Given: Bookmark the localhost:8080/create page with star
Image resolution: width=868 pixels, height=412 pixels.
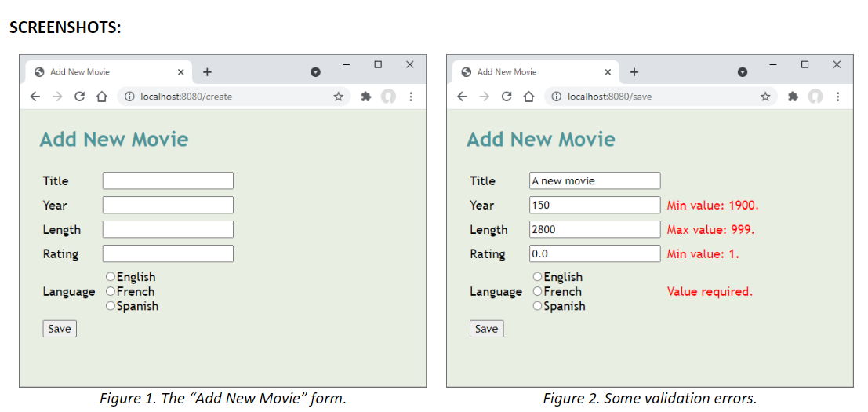Looking at the screenshot, I should click(x=338, y=97).
